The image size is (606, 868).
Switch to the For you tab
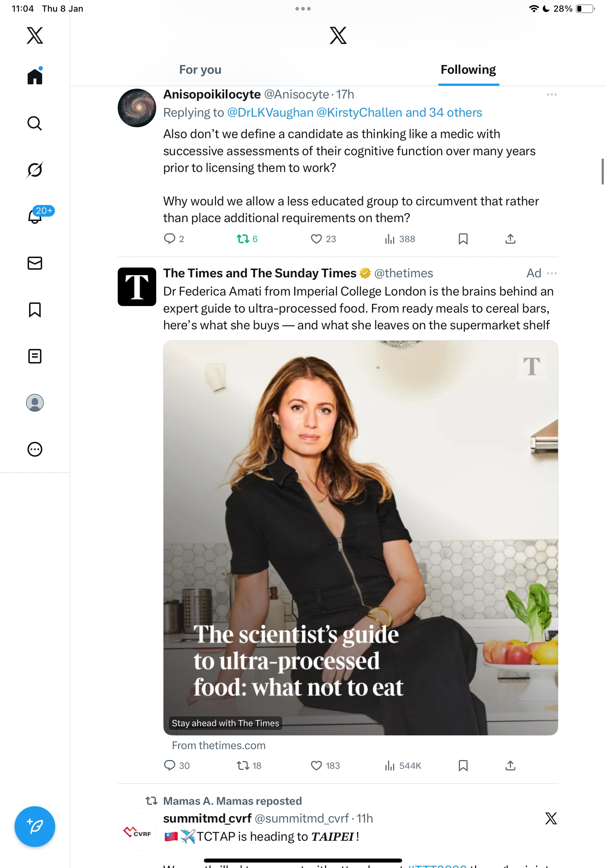coord(200,69)
